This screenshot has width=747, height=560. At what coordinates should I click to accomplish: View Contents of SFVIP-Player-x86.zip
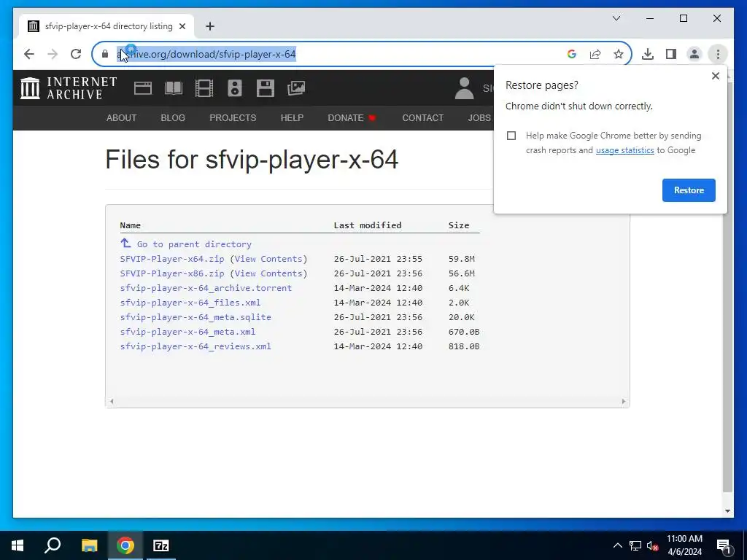[x=268, y=273]
